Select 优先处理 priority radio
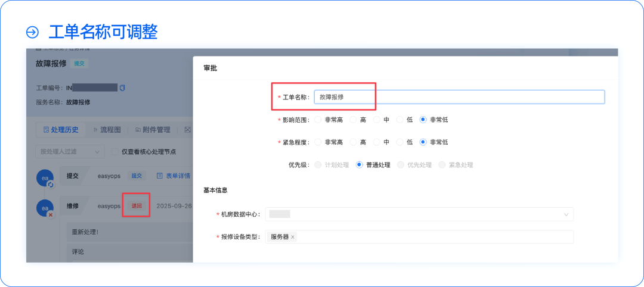Screen dimensions: 644x287 (401, 165)
